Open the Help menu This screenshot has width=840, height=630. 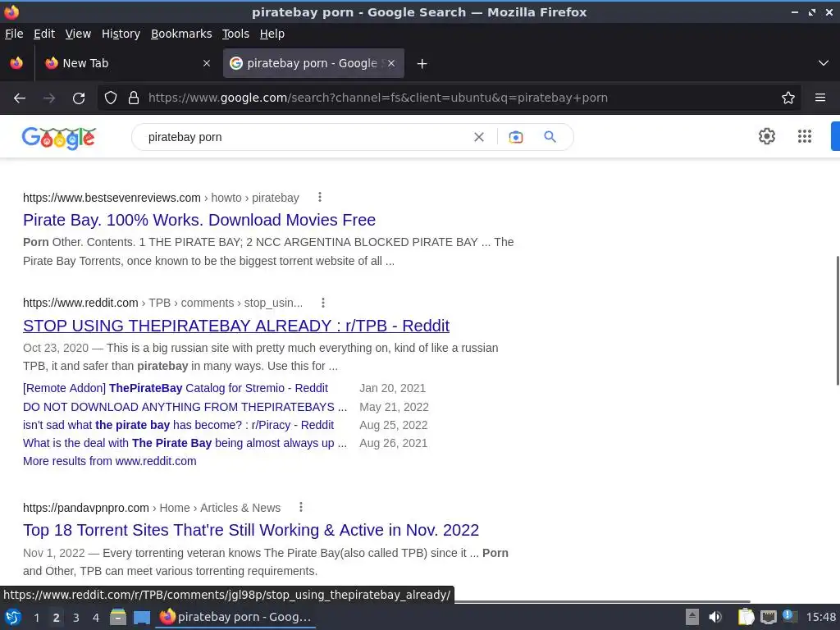coord(272,34)
